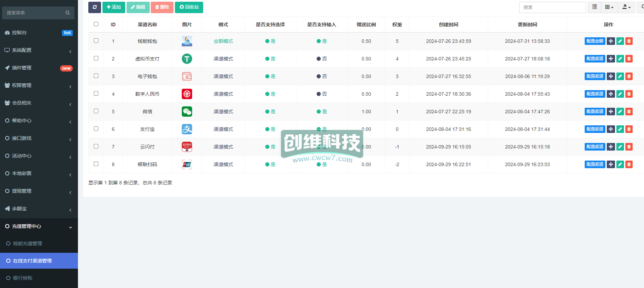The height and width of the screenshot is (288, 644).
Task: Tick checkbox for row ID 6
Action: tap(96, 128)
